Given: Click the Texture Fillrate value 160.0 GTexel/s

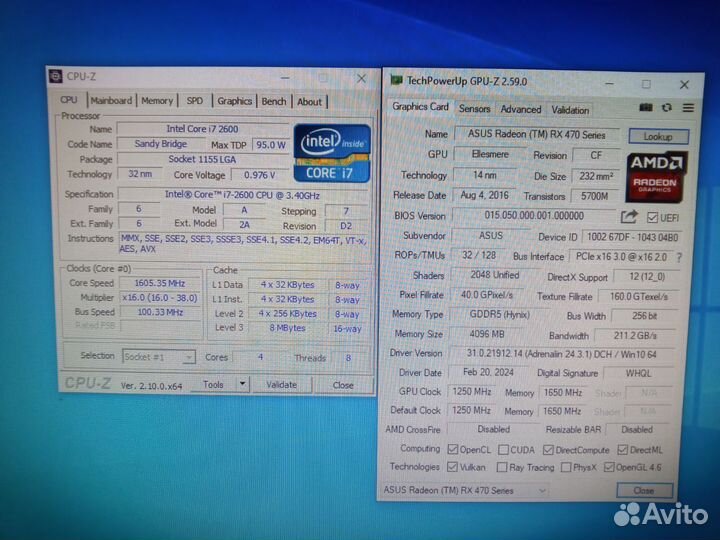Looking at the screenshot, I should [638, 297].
